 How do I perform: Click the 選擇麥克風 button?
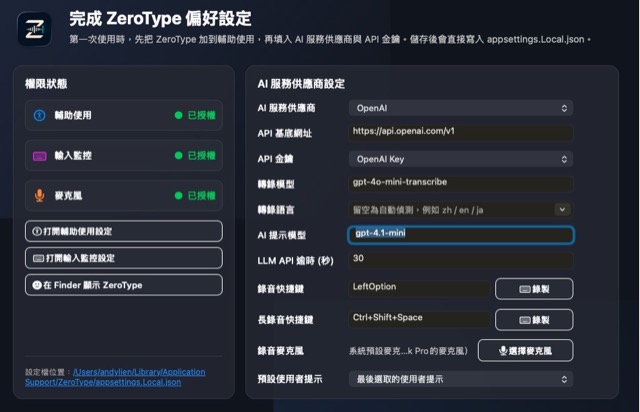(525, 350)
